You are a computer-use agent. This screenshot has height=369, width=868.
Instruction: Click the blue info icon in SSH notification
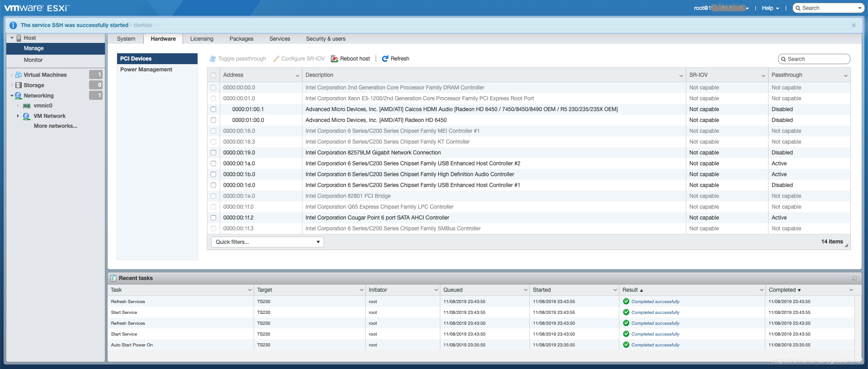pyautogui.click(x=13, y=25)
